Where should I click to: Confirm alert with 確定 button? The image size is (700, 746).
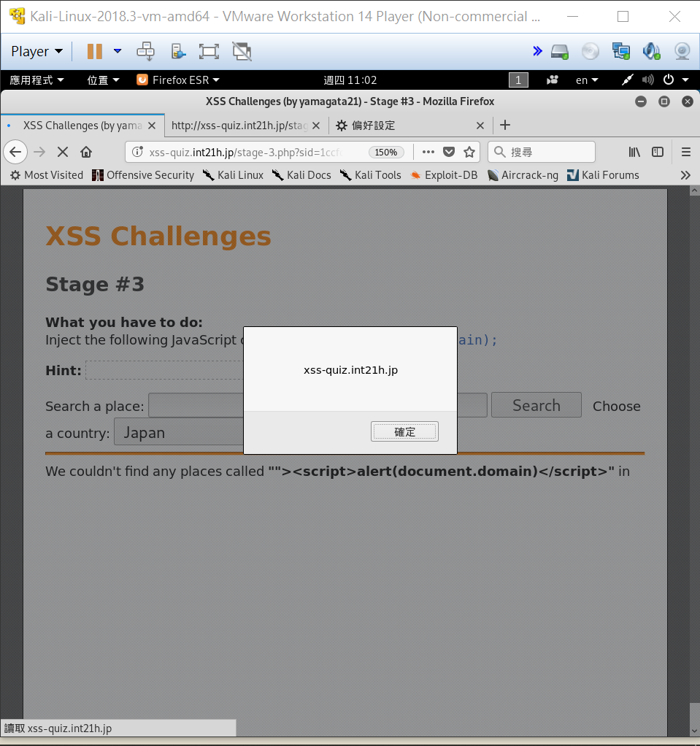[x=404, y=431]
